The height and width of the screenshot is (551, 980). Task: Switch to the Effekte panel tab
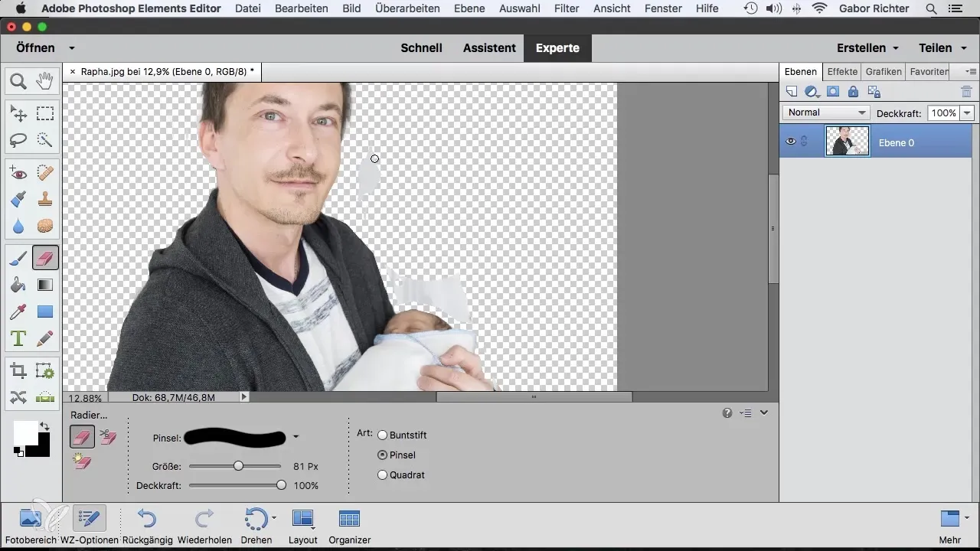point(842,71)
